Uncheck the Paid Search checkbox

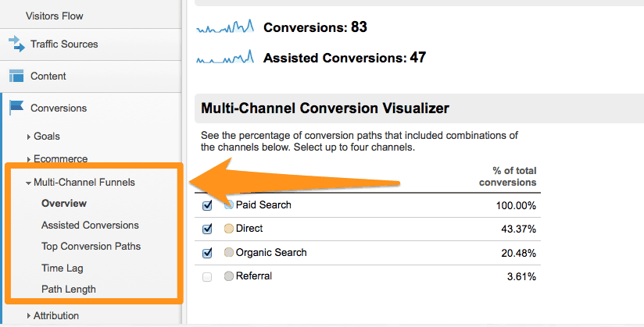[207, 205]
